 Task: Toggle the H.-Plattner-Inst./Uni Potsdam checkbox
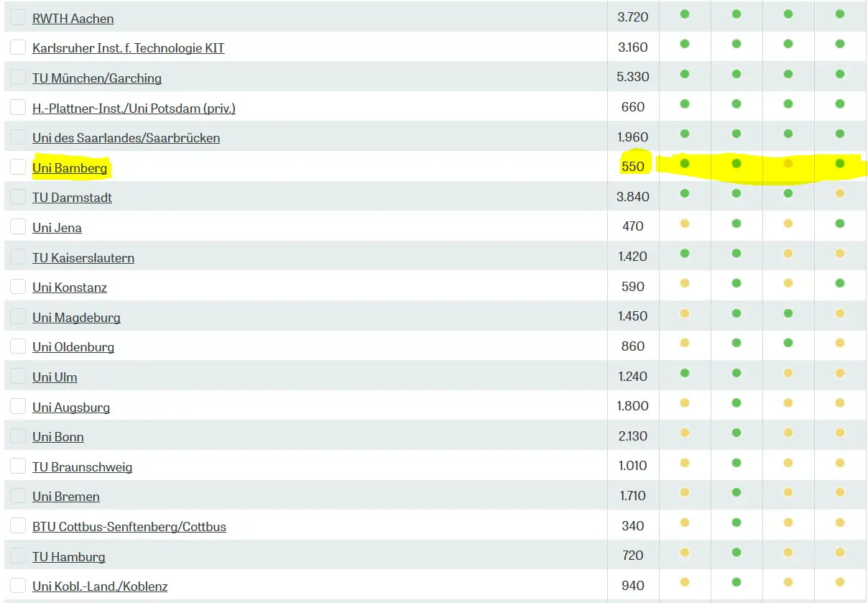(x=18, y=107)
